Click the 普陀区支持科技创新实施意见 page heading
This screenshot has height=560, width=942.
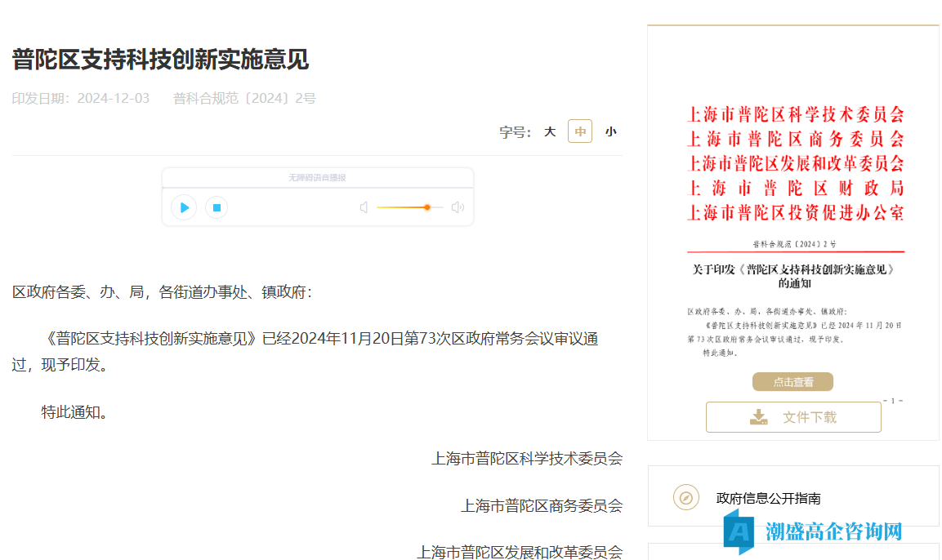[x=160, y=60]
